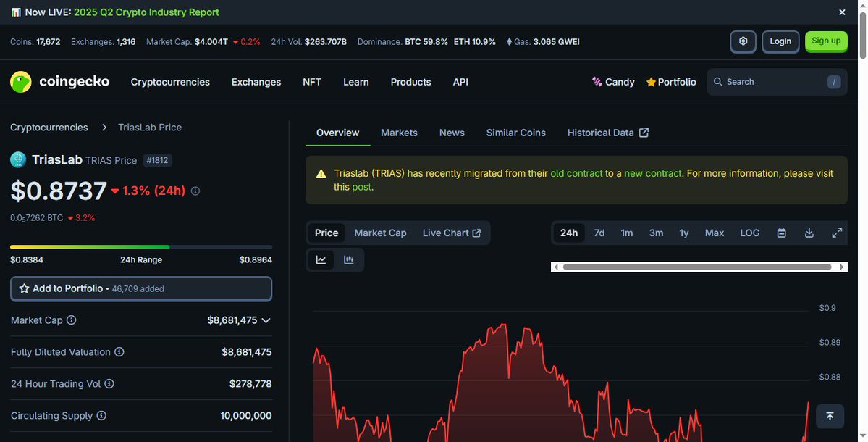Close the Q2 Crypto Industry Report banner
The image size is (868, 442).
click(x=842, y=12)
